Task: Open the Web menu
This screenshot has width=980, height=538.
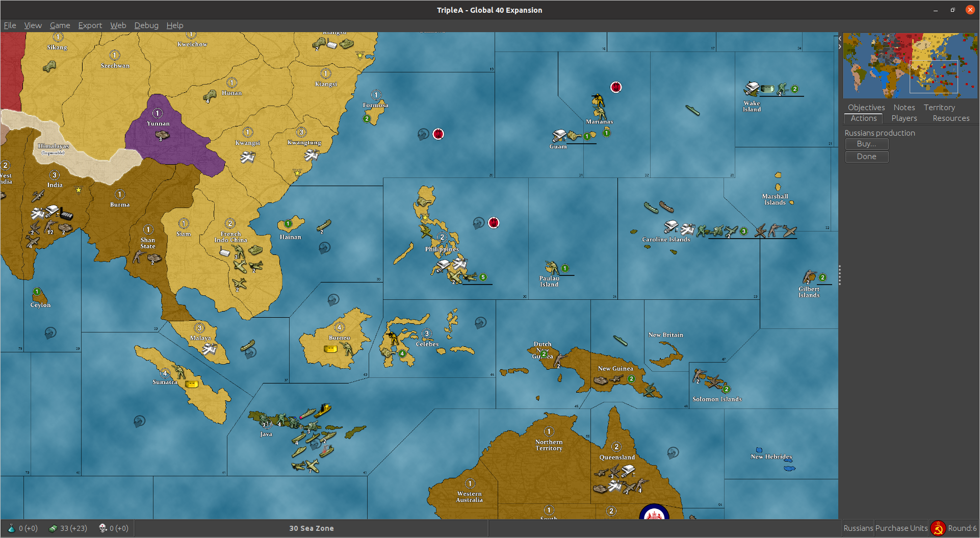Action: tap(118, 25)
